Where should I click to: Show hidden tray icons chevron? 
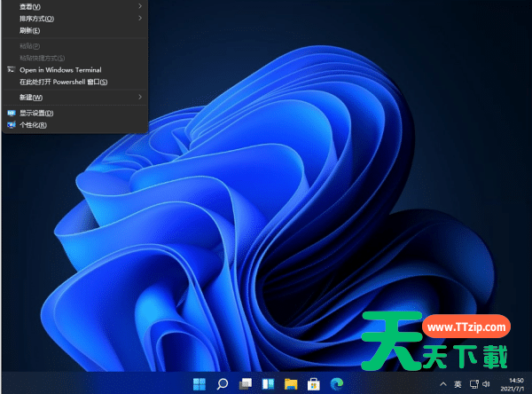[x=443, y=384]
